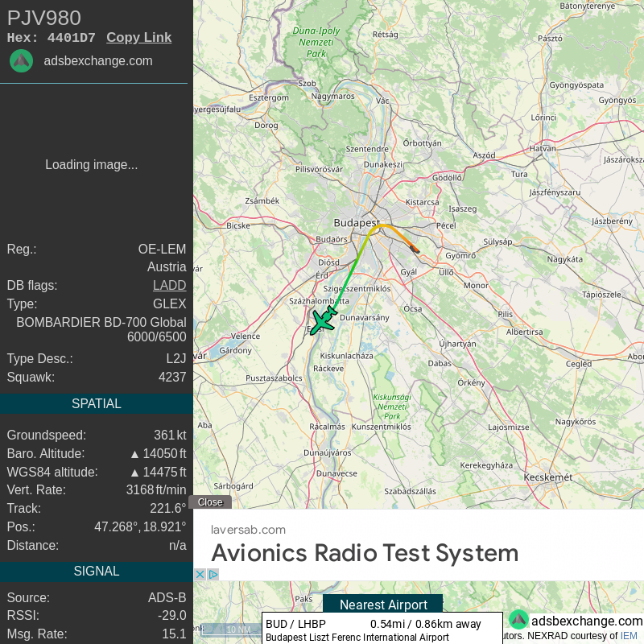Image resolution: width=644 pixels, height=644 pixels.
Task: Click the Budapest city label on map
Action: click(x=357, y=223)
